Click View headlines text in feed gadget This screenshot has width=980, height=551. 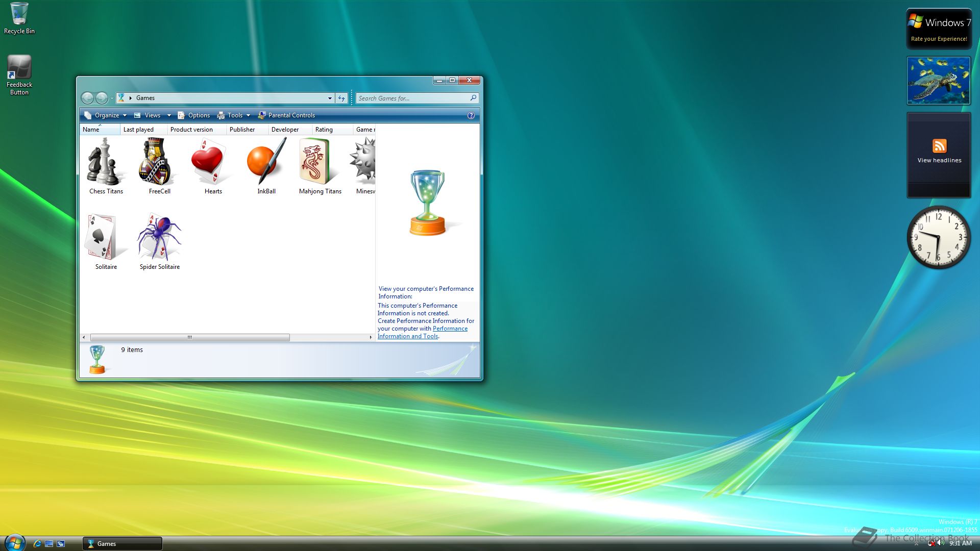point(939,160)
